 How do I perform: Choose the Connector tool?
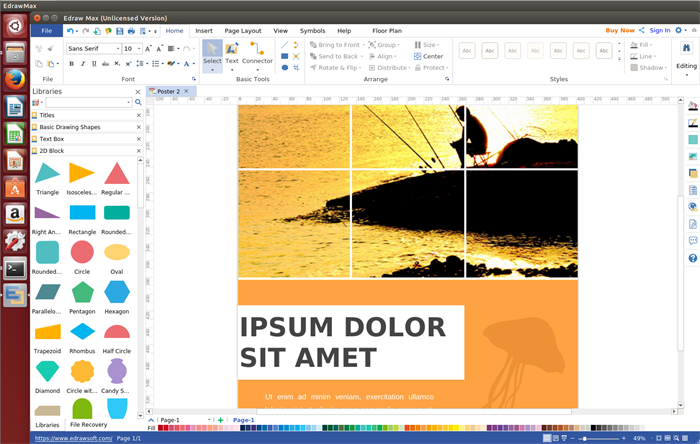257,53
